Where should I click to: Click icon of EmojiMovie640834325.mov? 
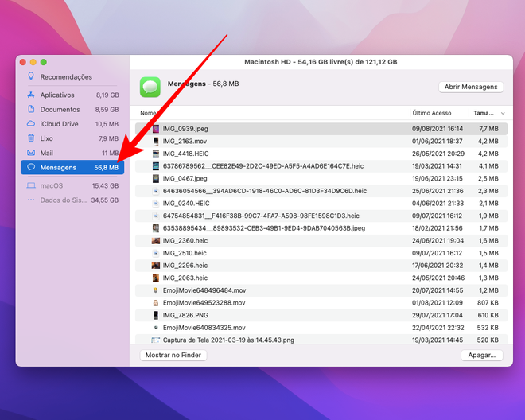coord(156,327)
